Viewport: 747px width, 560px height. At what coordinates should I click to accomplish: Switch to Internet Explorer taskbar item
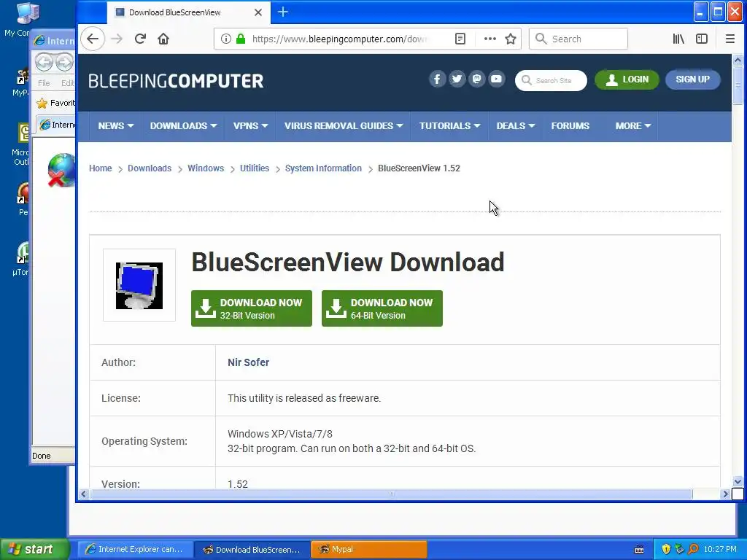(135, 549)
